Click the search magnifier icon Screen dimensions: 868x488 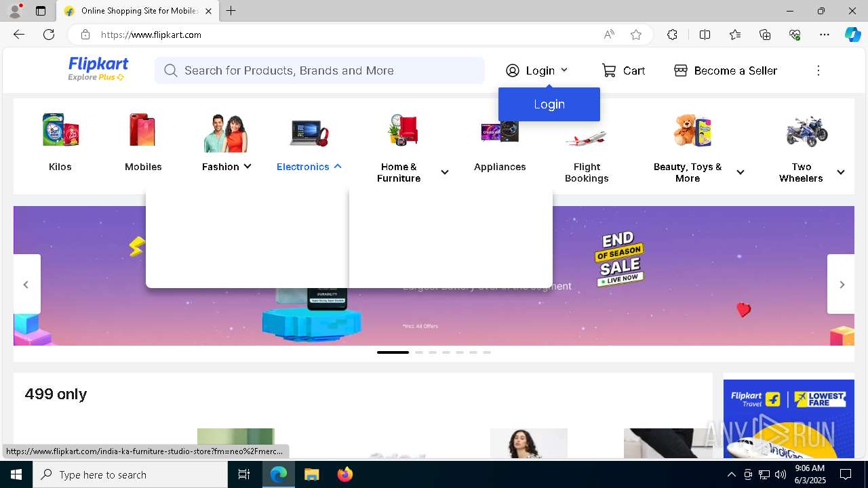170,70
